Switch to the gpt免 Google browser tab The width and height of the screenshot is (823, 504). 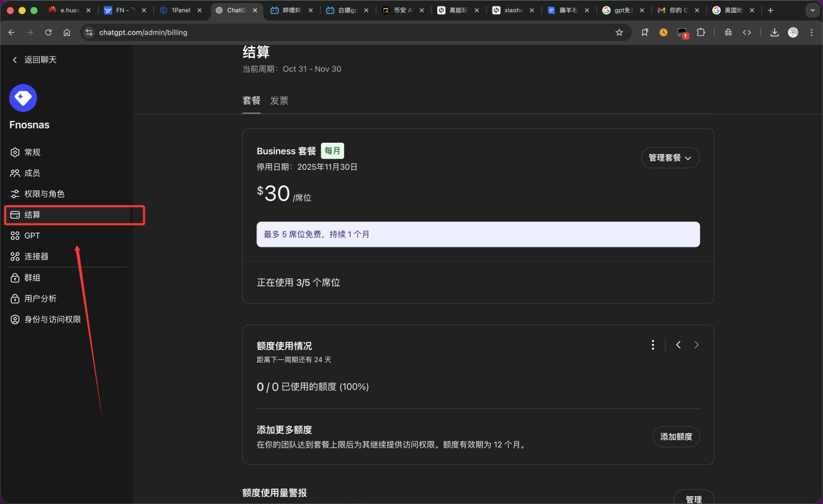click(x=623, y=10)
